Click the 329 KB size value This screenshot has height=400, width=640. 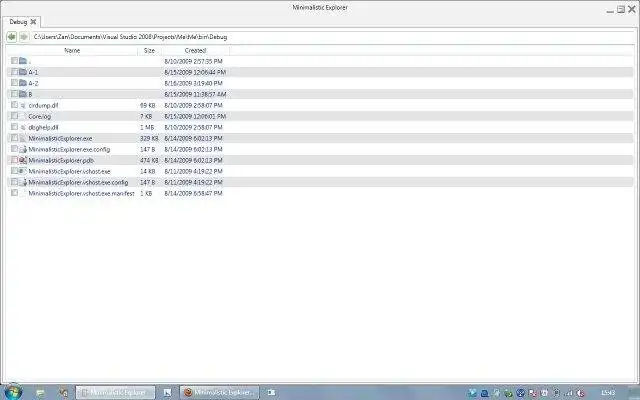pyautogui.click(x=149, y=138)
